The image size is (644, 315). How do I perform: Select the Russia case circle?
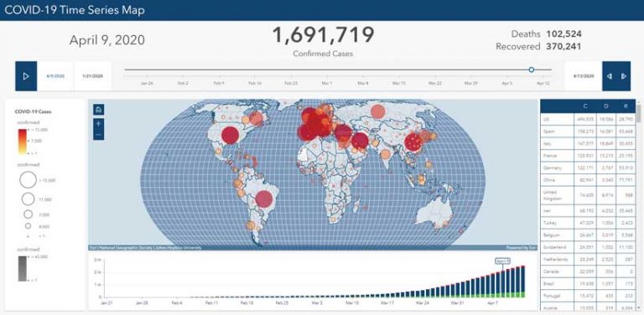tap(377, 111)
